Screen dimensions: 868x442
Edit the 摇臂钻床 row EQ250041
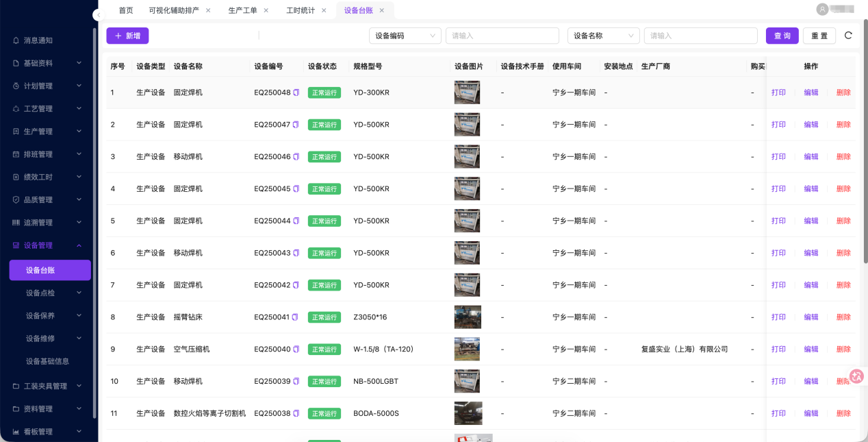point(811,317)
